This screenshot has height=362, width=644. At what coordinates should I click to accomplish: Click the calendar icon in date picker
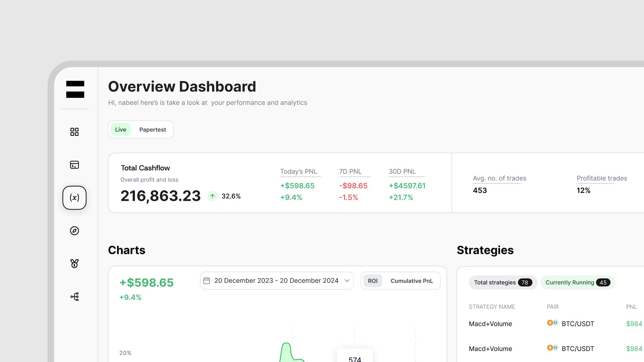coord(207,281)
